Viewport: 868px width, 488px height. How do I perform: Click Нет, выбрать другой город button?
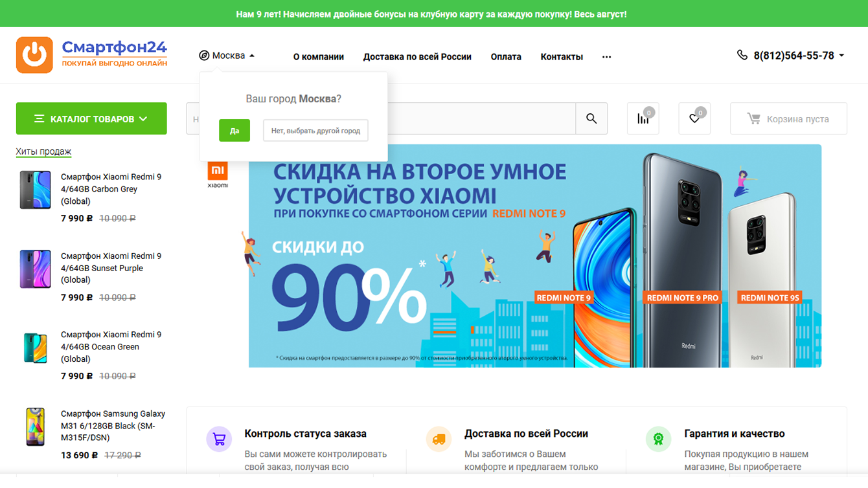[x=315, y=131]
